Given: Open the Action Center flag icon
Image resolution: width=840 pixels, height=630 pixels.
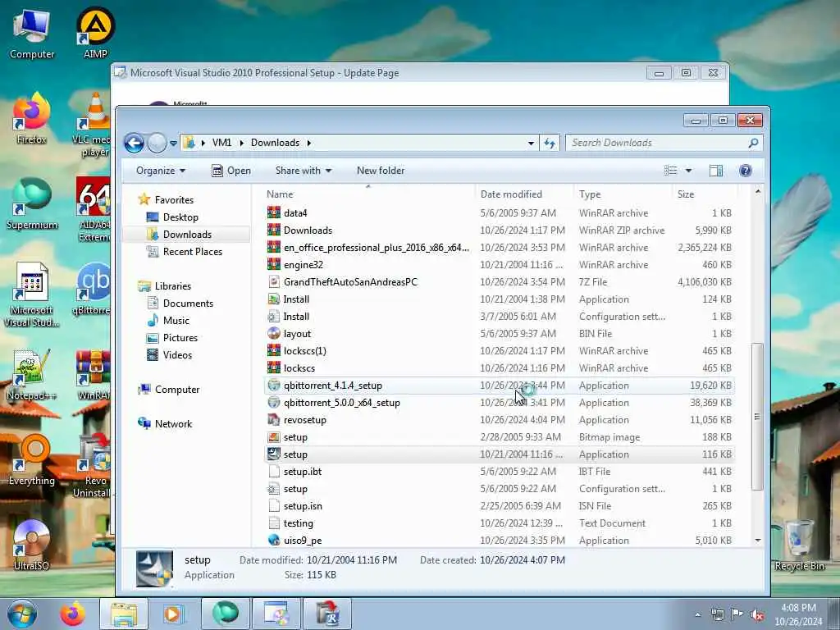Looking at the screenshot, I should pyautogui.click(x=737, y=614).
